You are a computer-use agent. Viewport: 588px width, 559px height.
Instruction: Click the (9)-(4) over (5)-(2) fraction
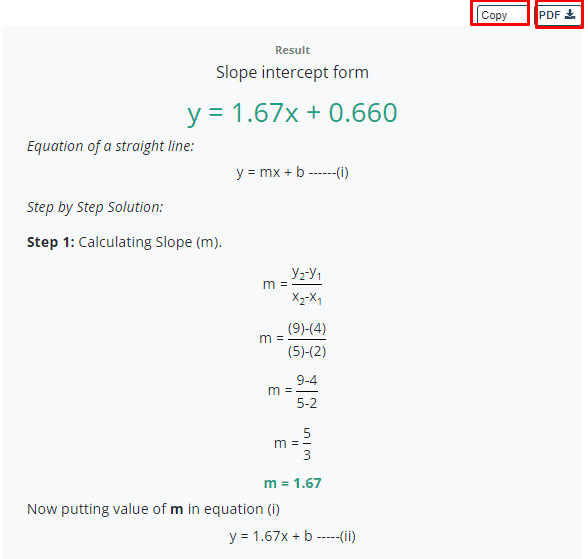click(x=292, y=339)
